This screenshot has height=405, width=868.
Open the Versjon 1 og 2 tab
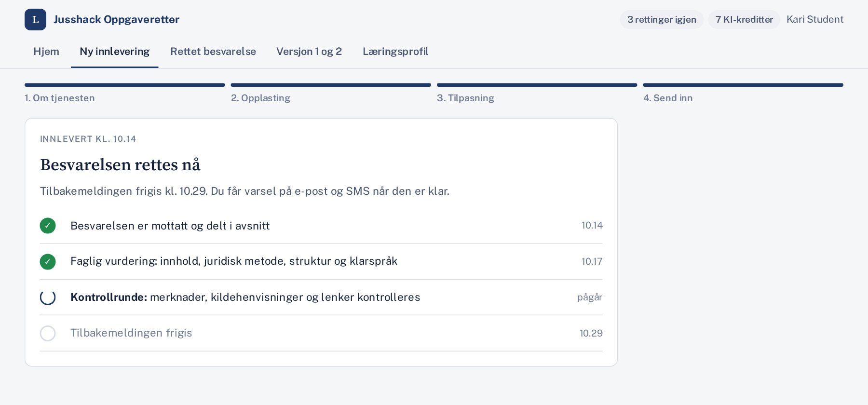click(309, 52)
